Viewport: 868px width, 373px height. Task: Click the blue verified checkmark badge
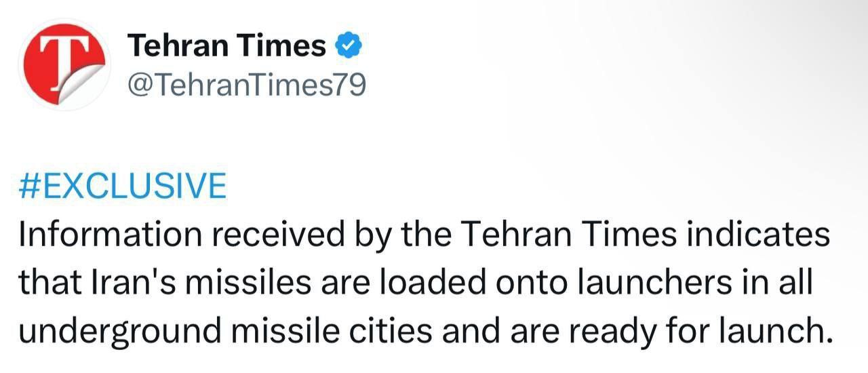click(x=350, y=46)
